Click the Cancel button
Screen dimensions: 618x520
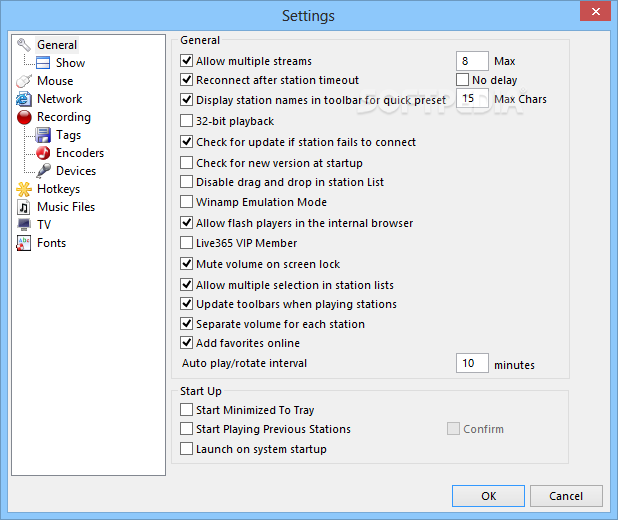566,496
